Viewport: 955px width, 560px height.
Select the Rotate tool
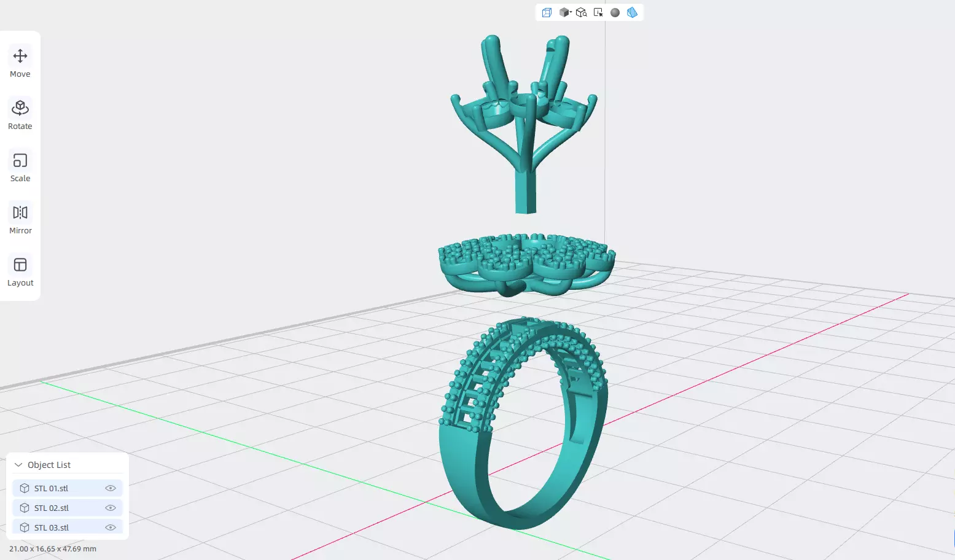click(x=20, y=115)
